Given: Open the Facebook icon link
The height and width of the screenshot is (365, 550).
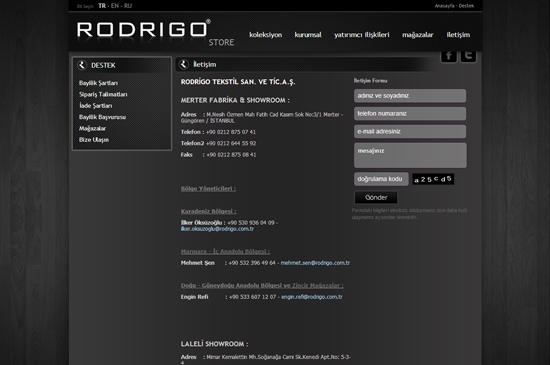Looking at the screenshot, I should [449, 56].
